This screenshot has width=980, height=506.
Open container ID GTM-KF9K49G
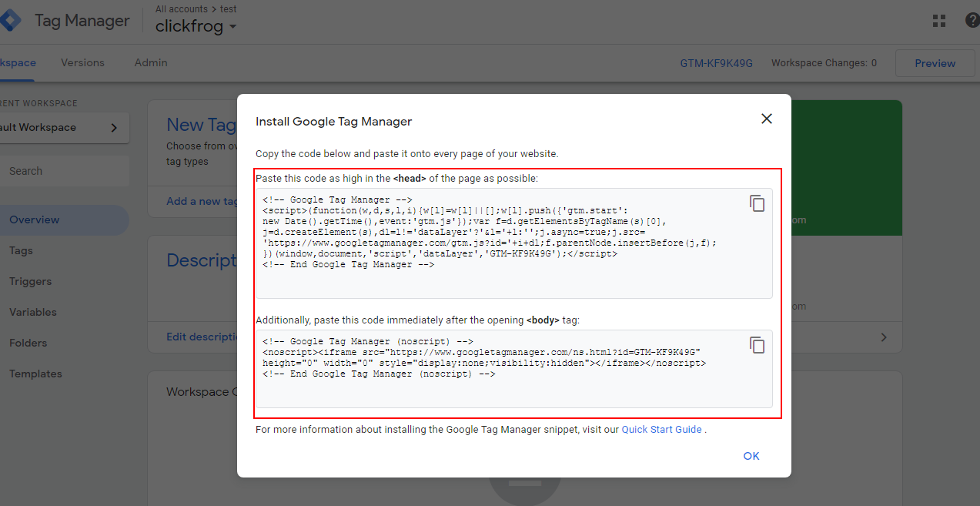[x=716, y=63]
